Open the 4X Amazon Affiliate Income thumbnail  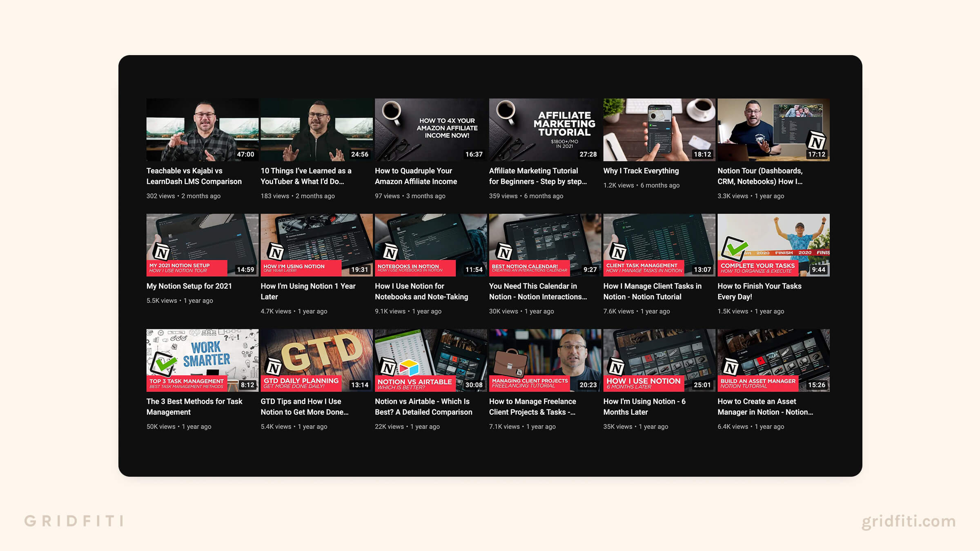point(431,130)
